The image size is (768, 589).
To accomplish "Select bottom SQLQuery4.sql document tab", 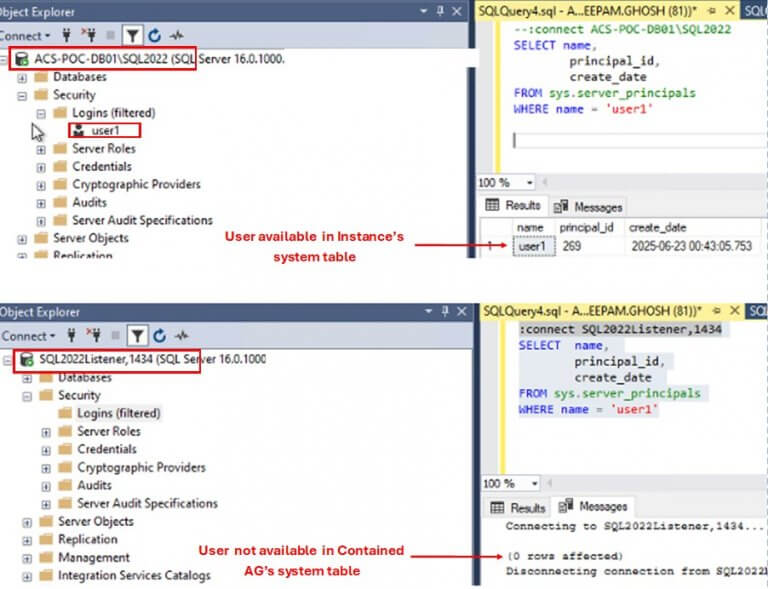I will point(593,311).
